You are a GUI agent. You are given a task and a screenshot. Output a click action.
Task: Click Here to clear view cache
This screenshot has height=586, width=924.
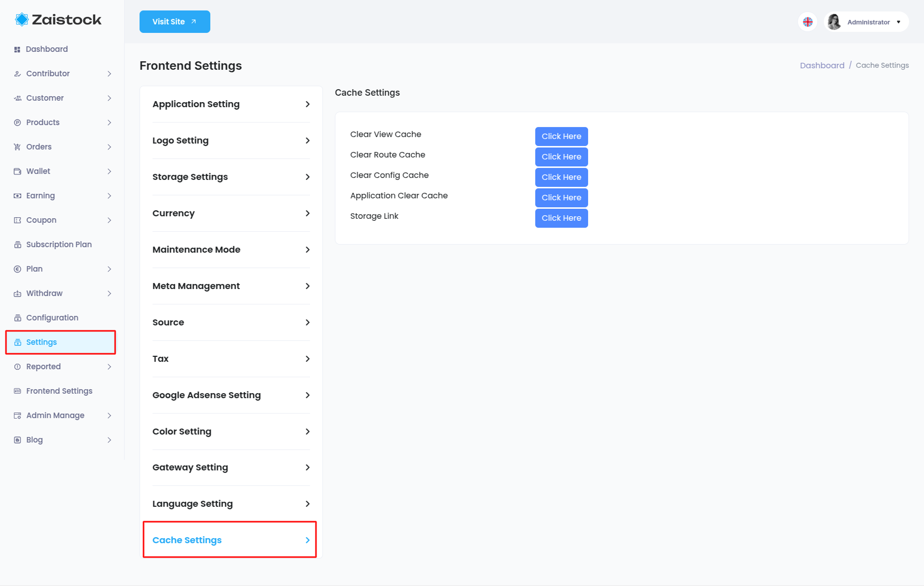[x=561, y=137]
